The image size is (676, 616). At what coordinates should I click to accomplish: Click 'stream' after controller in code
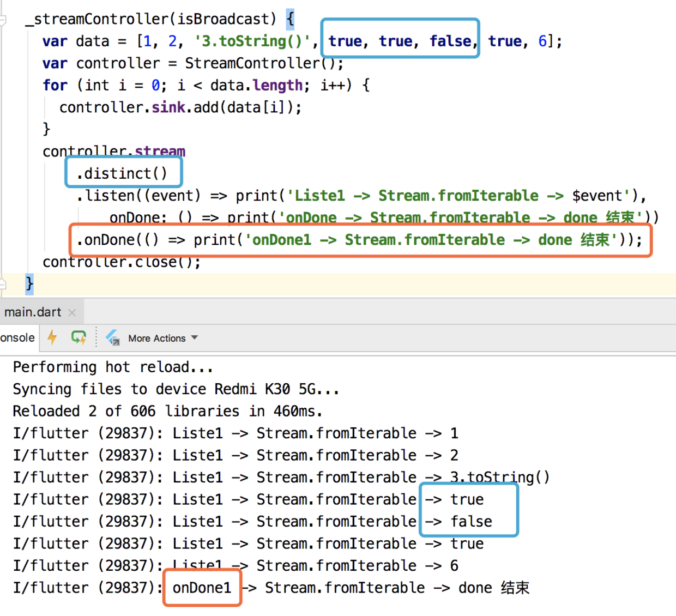[160, 151]
